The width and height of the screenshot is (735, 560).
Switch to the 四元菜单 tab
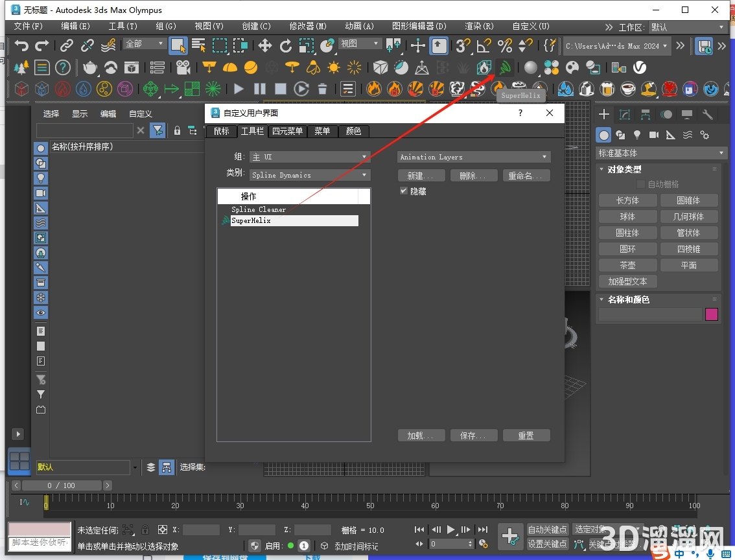[287, 131]
